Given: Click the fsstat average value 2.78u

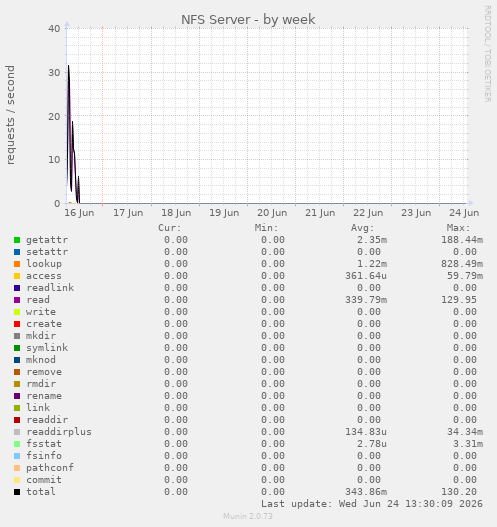Looking at the screenshot, I should tap(372, 444).
